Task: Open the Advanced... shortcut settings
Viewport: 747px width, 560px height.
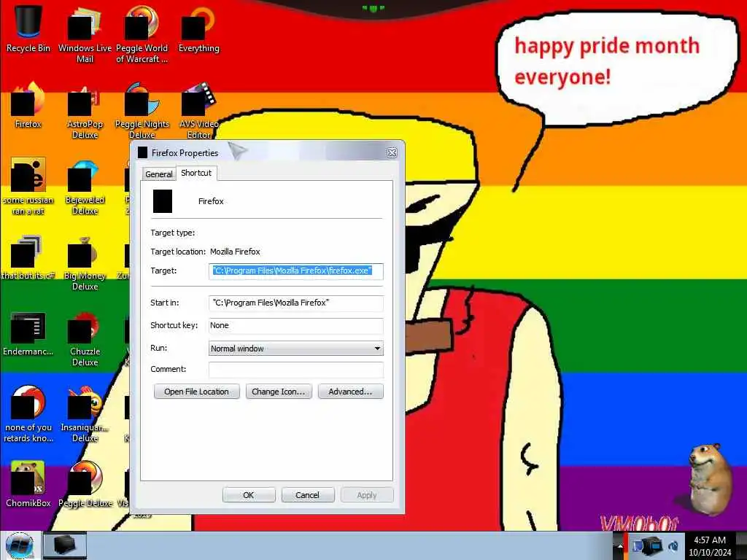Action: pyautogui.click(x=351, y=392)
